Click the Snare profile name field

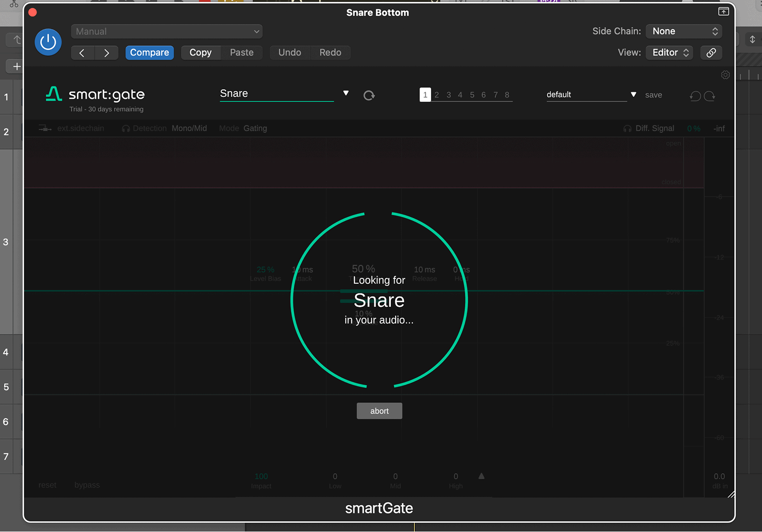click(276, 94)
